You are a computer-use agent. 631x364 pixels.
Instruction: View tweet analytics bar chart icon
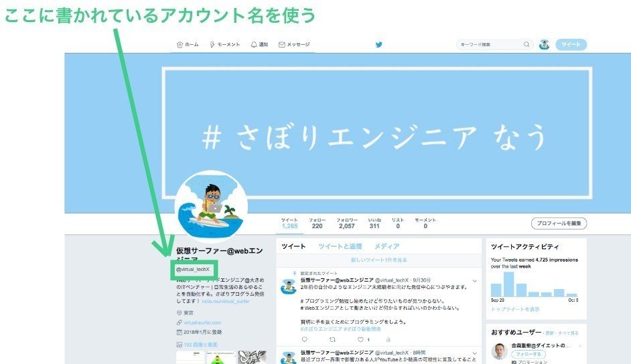[389, 339]
